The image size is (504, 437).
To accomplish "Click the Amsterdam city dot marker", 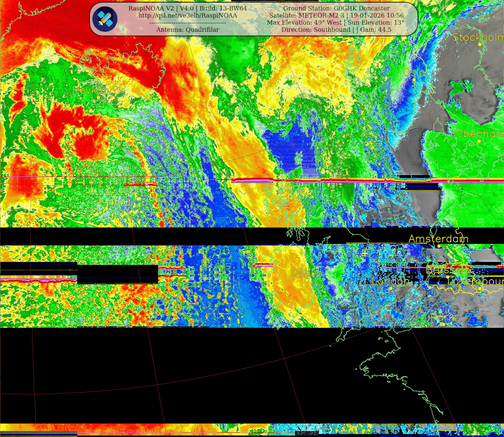I will (x=439, y=246).
